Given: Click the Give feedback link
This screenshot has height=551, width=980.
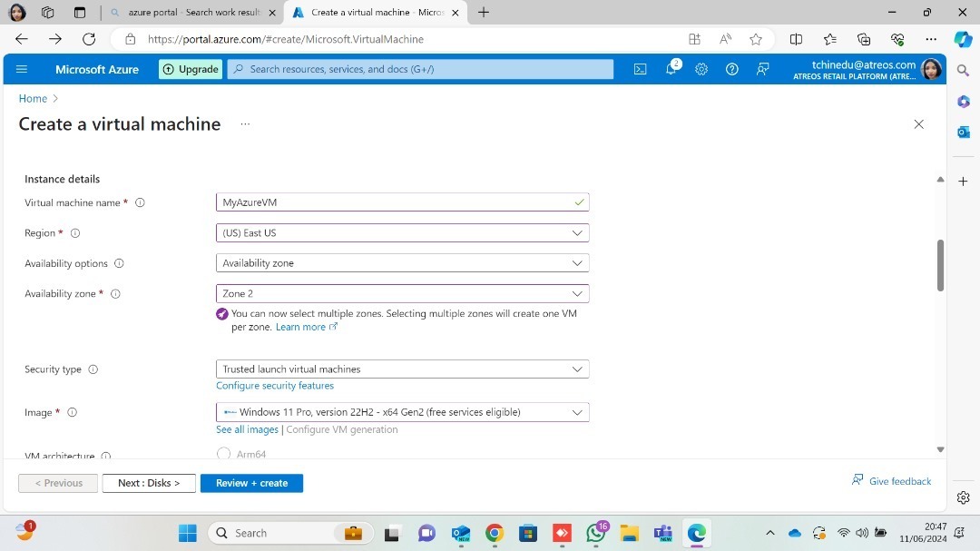Looking at the screenshot, I should tap(892, 481).
